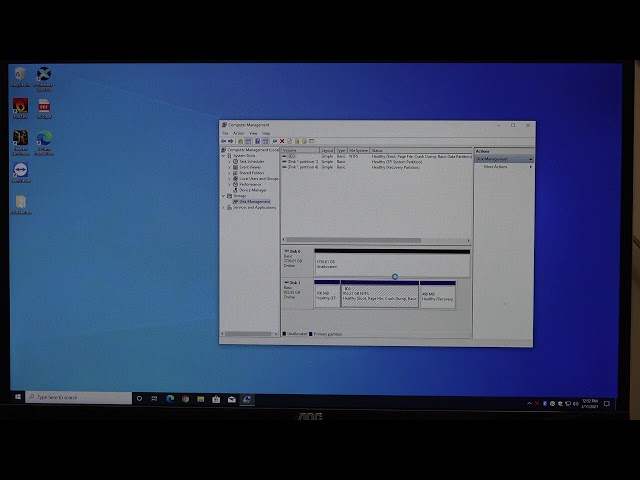
Task: Expand More Actions arrow in Actions pane
Action: pyautogui.click(x=531, y=167)
